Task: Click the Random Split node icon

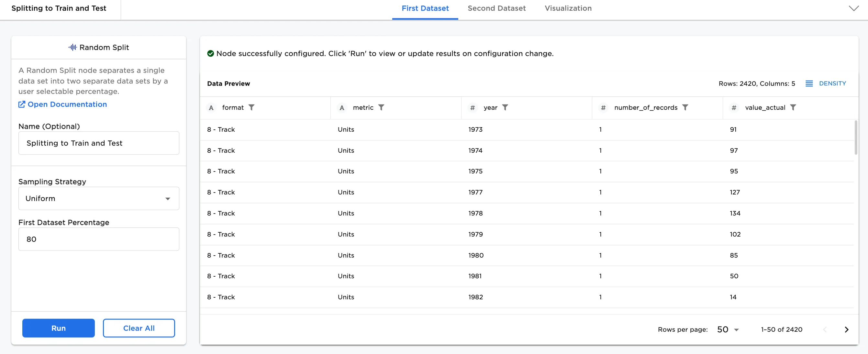Action: coord(72,48)
